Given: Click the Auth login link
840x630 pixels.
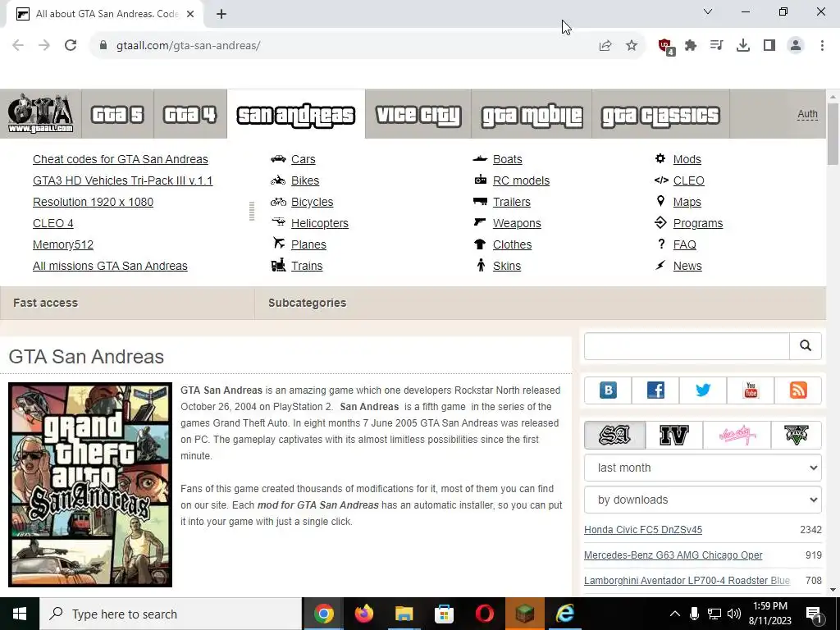Looking at the screenshot, I should point(807,113).
